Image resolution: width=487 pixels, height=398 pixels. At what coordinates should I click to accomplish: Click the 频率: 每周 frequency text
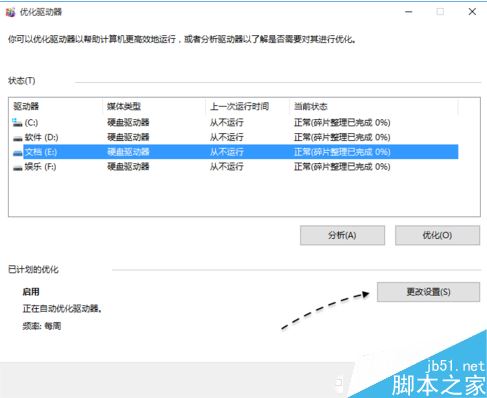42,326
